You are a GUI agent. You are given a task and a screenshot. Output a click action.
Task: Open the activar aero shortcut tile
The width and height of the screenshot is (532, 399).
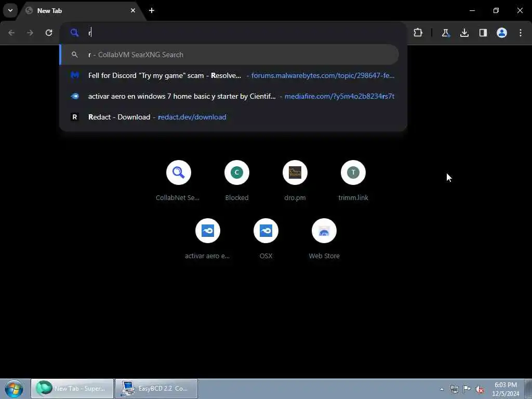[208, 239]
